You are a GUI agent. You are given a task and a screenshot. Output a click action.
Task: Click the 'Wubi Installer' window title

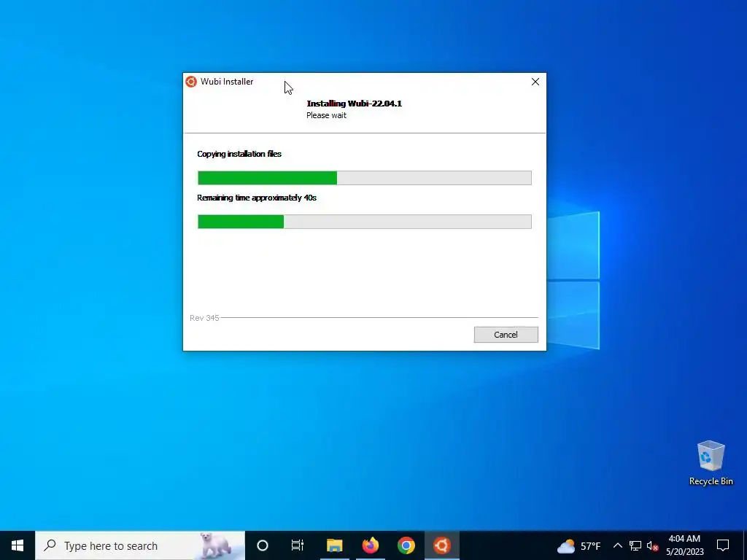coord(227,82)
